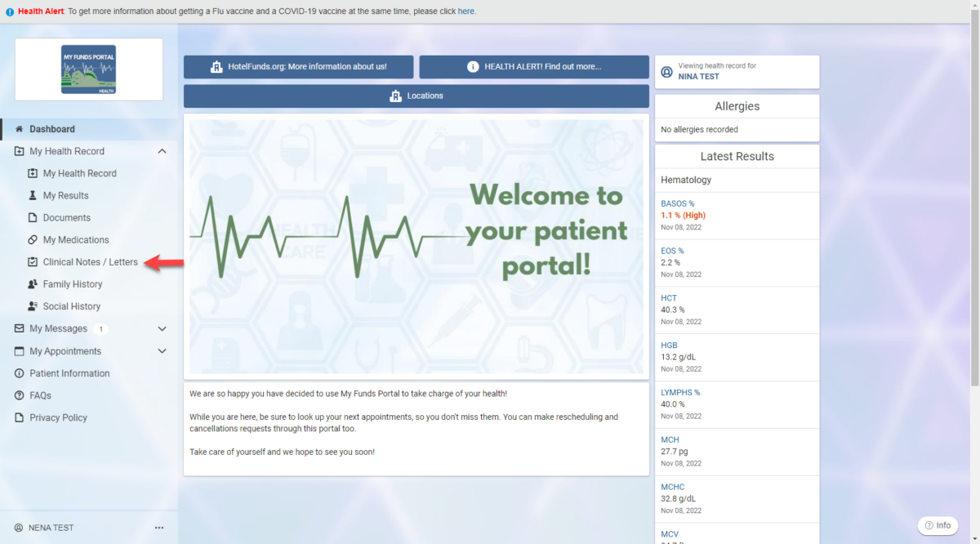Click the Documents file icon
Screen dimensions: 980x544
33,217
